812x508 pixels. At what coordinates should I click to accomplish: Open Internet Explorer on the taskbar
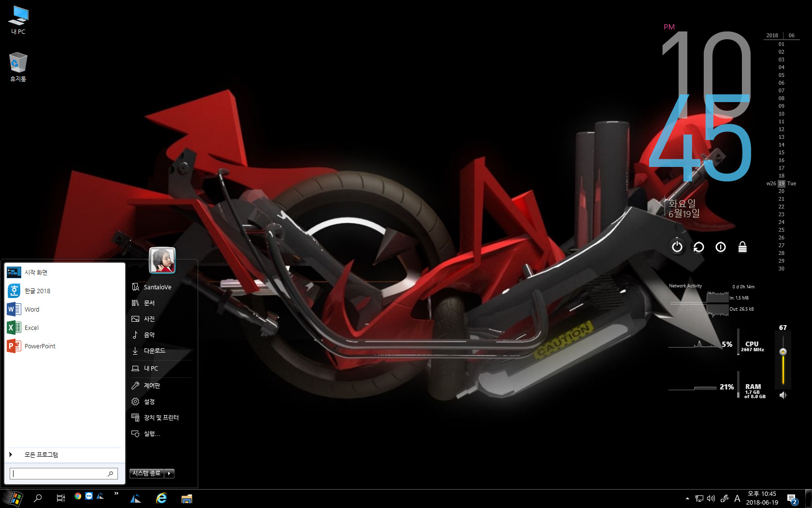(161, 498)
